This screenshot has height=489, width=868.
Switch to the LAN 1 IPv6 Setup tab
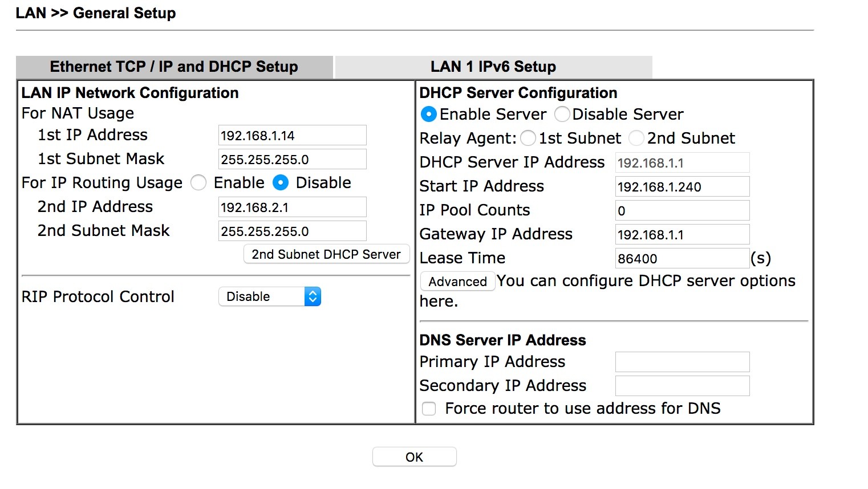click(x=493, y=67)
